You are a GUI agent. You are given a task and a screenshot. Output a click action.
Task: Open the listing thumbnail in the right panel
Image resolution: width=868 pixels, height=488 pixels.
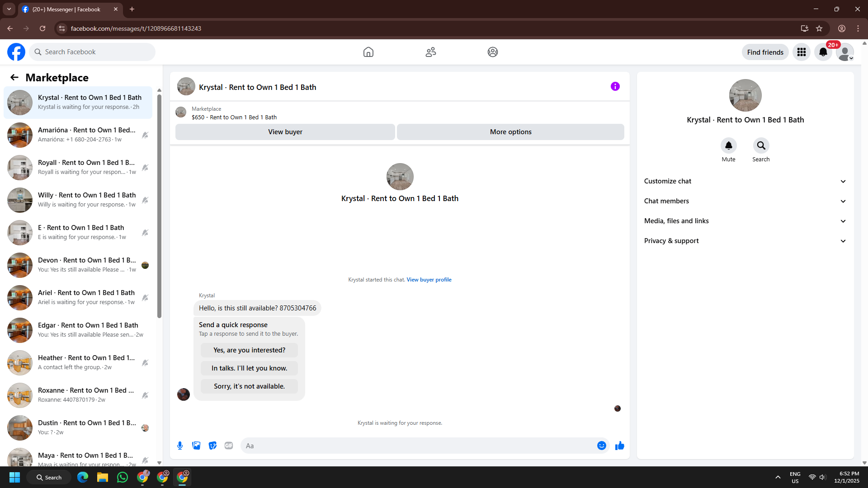tap(745, 95)
